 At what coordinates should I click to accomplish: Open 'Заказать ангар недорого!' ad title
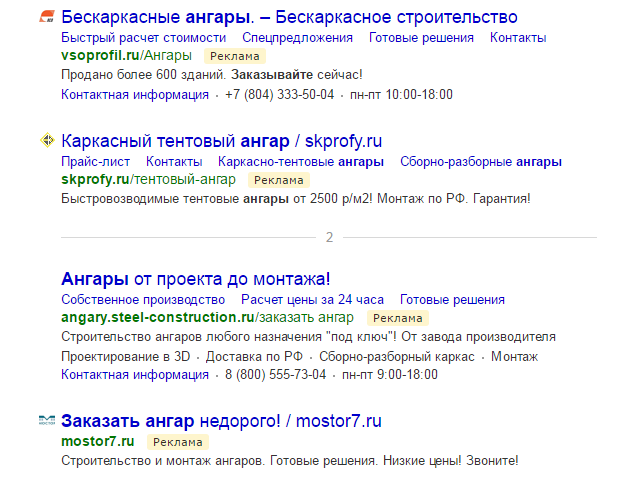click(x=221, y=421)
